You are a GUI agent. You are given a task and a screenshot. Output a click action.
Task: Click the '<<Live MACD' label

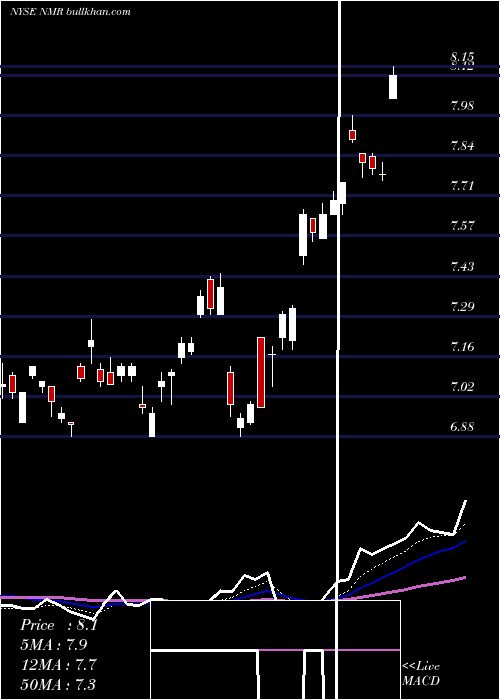tap(421, 673)
